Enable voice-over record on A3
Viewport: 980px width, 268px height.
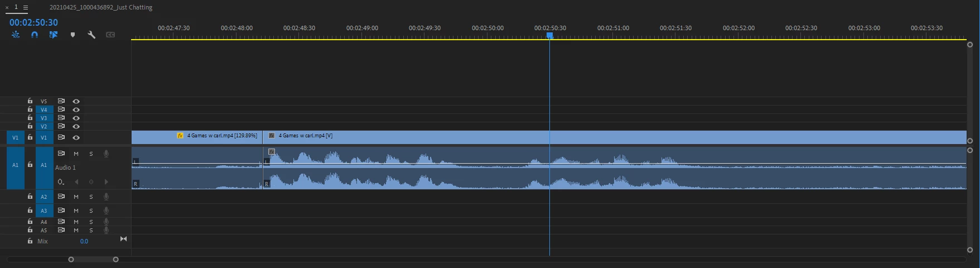106,210
